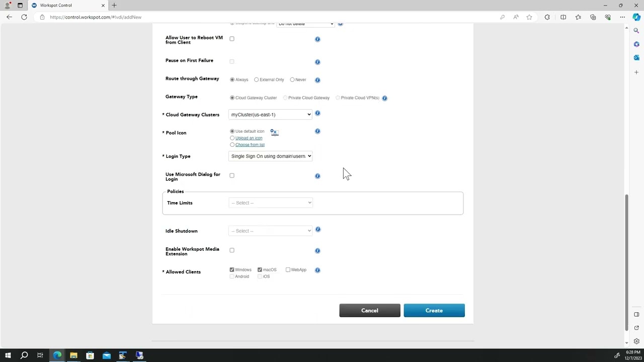The image size is (644, 362).
Task: Refresh the page
Action: coord(24,17)
